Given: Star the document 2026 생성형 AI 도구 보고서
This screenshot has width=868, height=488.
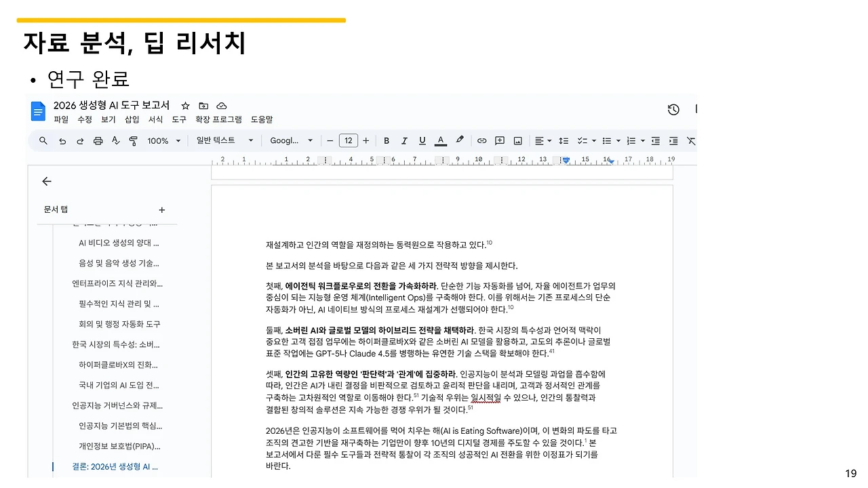Looking at the screenshot, I should tap(184, 106).
